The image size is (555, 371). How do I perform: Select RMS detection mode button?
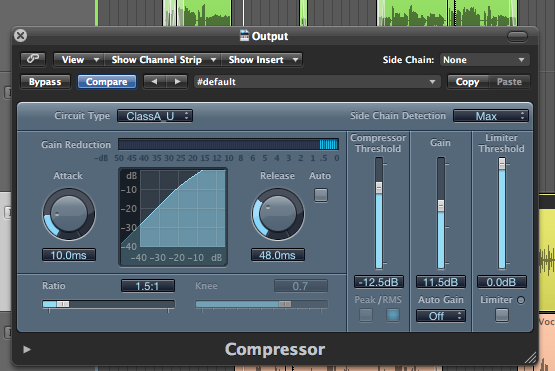393,315
